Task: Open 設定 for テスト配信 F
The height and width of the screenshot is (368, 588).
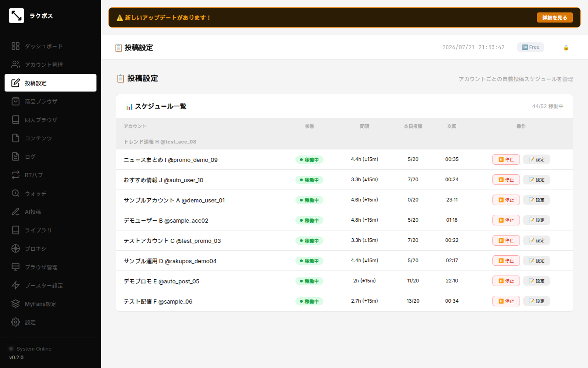Action: coord(537,301)
